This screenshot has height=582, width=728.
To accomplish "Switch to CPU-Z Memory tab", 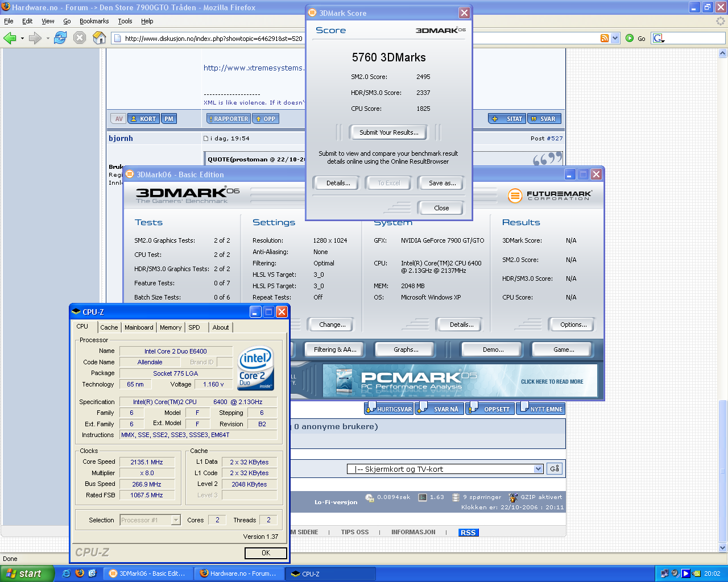I will pos(171,327).
